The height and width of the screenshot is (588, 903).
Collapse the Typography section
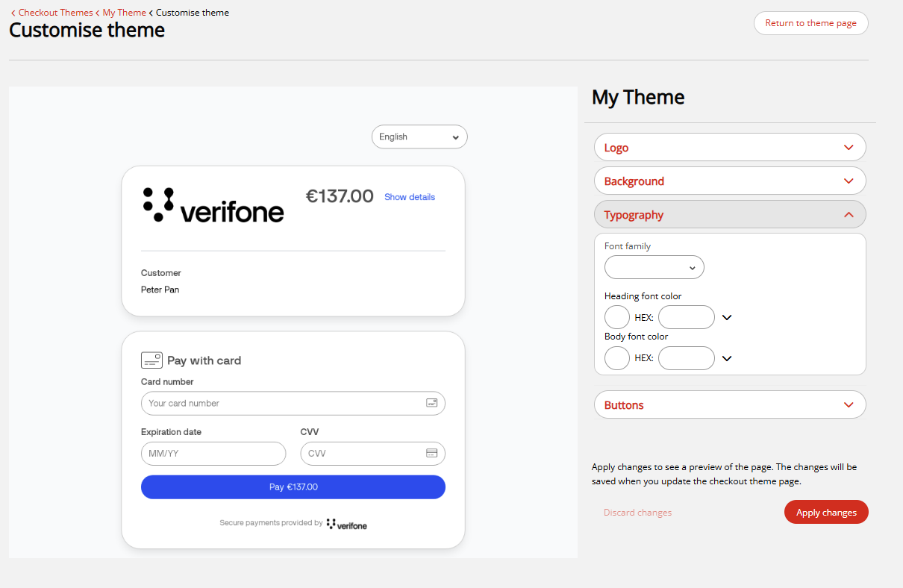coord(730,214)
